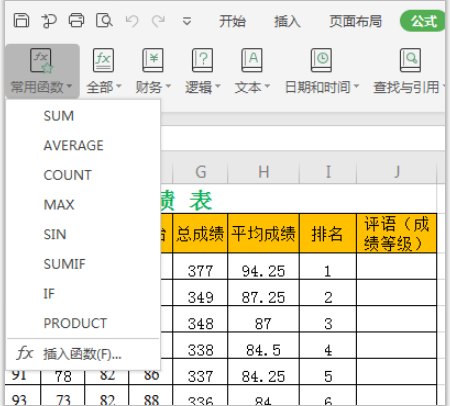Image resolution: width=450 pixels, height=406 pixels.
Task: Collapse the 常用函数 dropdown label
Action: (41, 87)
